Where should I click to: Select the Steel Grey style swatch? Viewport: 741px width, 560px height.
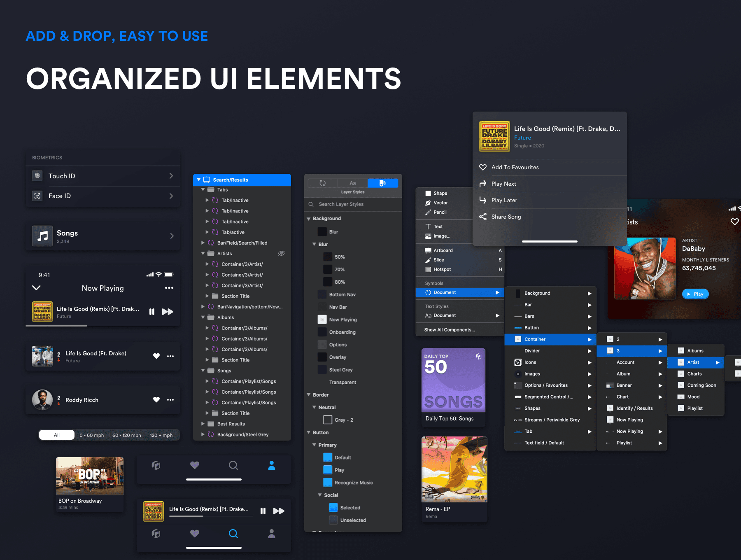pyautogui.click(x=322, y=370)
